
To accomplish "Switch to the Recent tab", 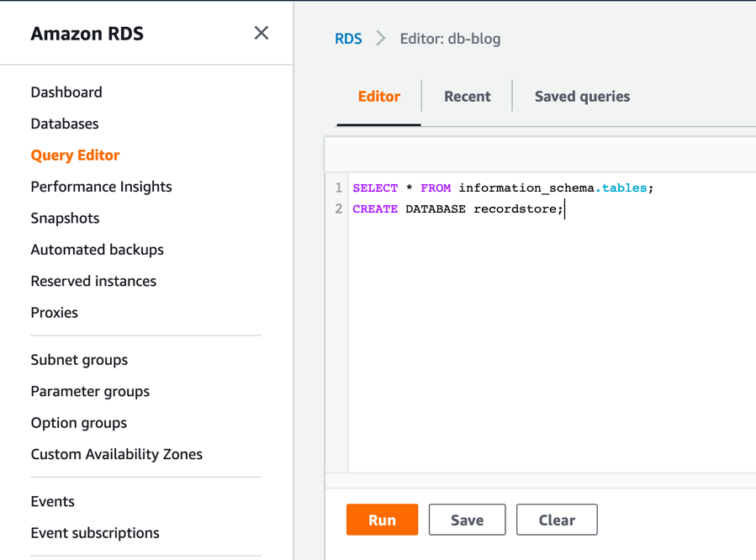I will 468,96.
